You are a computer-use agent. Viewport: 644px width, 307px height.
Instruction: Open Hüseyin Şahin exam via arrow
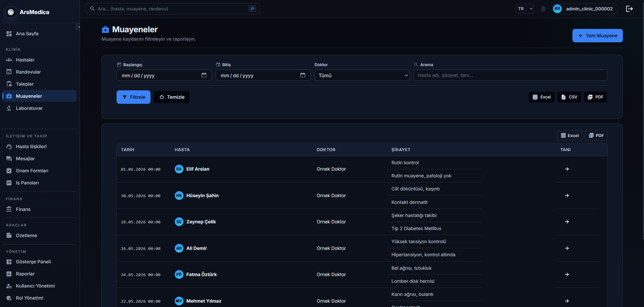point(567,195)
